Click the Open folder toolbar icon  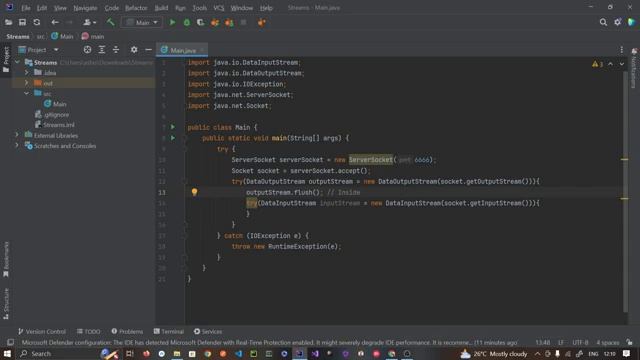pyautogui.click(x=8, y=22)
